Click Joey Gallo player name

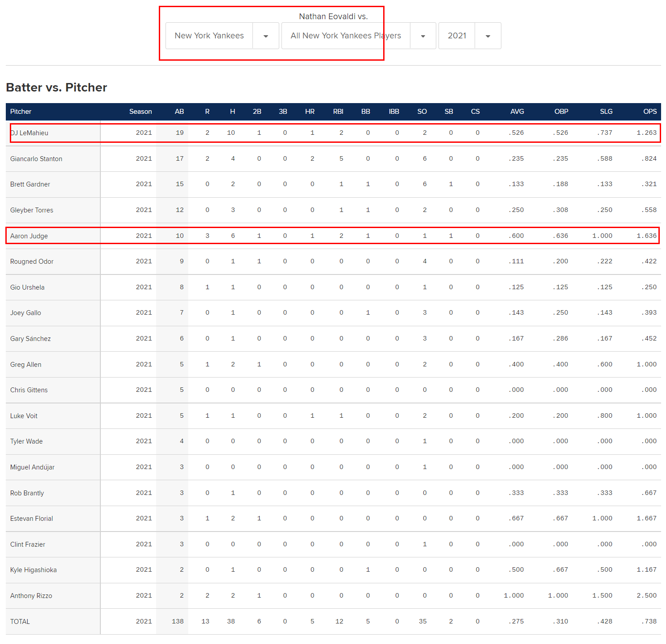pyautogui.click(x=25, y=313)
